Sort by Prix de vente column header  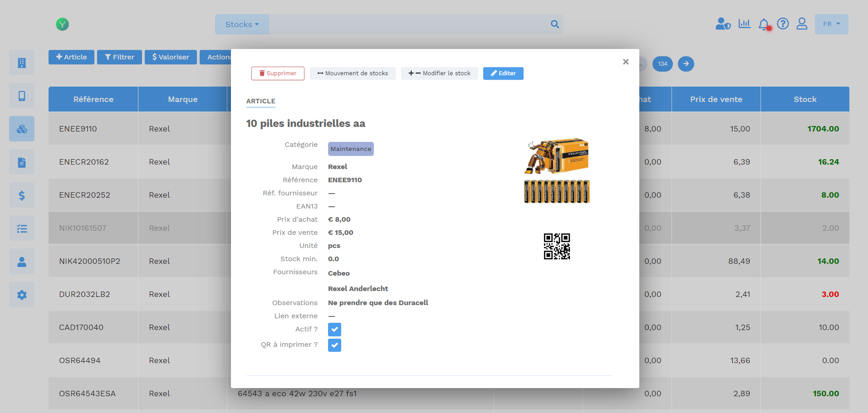pyautogui.click(x=716, y=99)
